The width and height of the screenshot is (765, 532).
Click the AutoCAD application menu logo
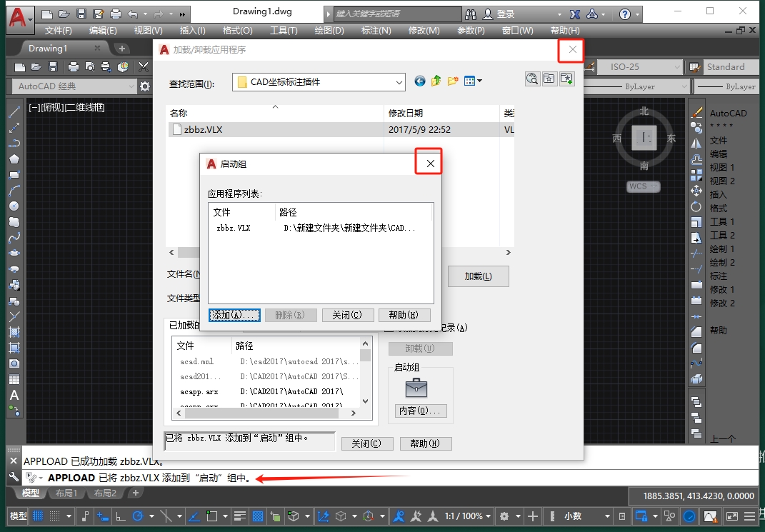pos(20,16)
